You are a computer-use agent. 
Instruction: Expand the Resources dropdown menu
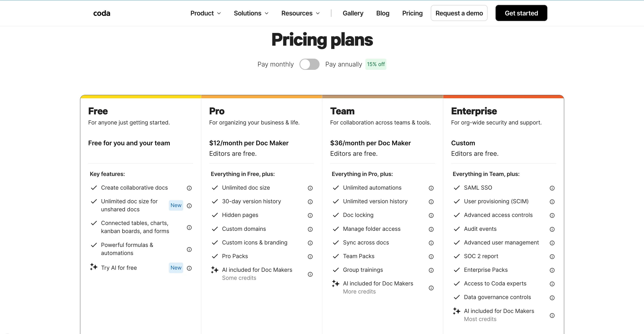(x=301, y=13)
